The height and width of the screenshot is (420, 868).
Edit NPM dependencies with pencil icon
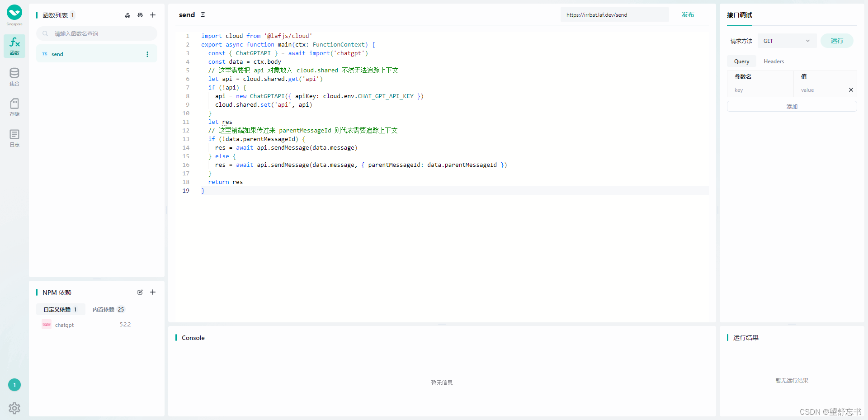[x=140, y=292]
